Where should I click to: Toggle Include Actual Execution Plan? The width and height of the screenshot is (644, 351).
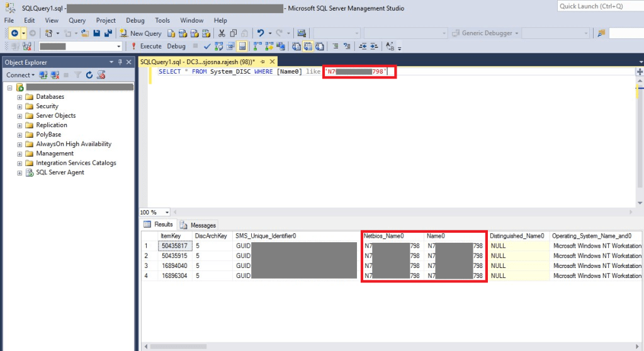click(x=256, y=46)
